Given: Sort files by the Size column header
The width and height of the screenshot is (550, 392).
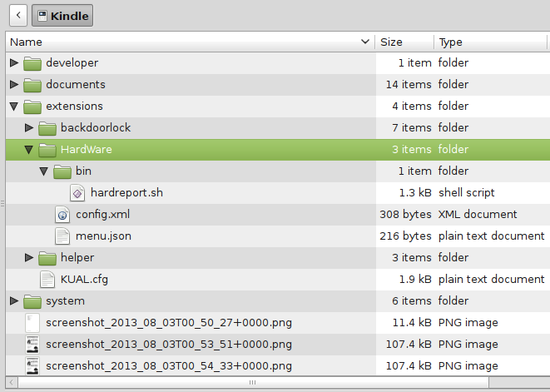Looking at the screenshot, I should 404,42.
